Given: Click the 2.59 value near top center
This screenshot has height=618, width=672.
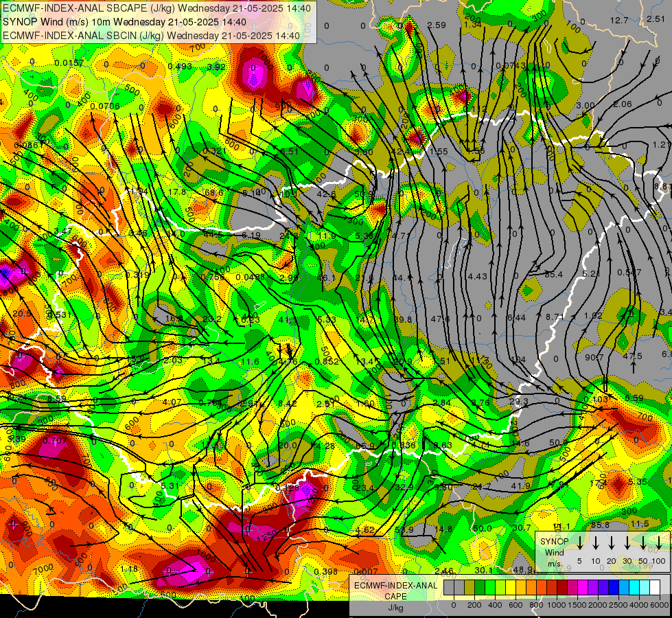Looking at the screenshot, I should coord(437,25).
